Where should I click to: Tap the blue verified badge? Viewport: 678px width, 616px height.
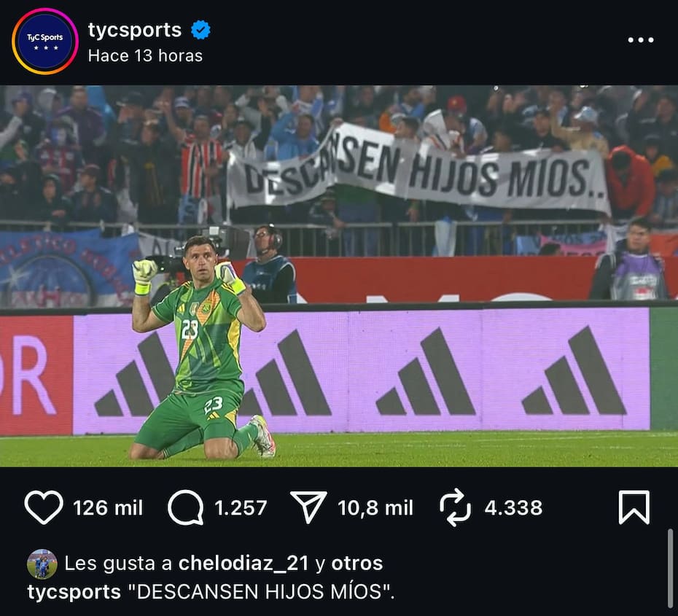click(x=200, y=30)
